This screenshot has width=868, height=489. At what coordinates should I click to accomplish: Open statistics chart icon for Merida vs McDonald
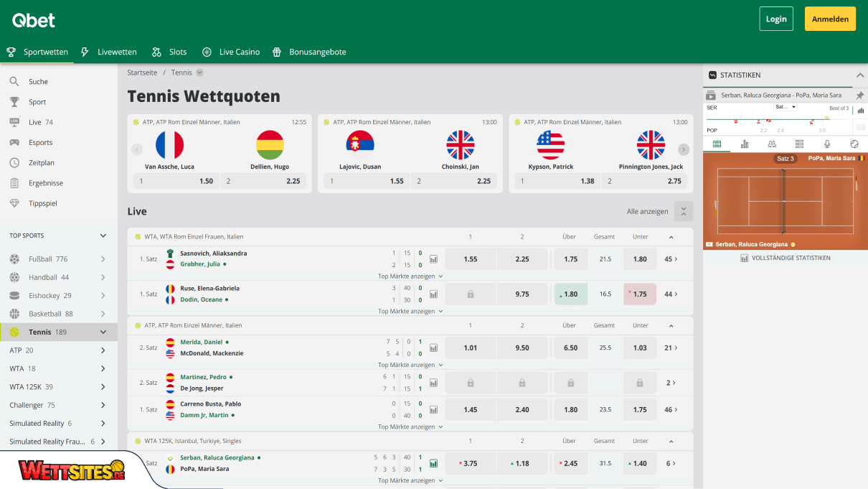433,348
